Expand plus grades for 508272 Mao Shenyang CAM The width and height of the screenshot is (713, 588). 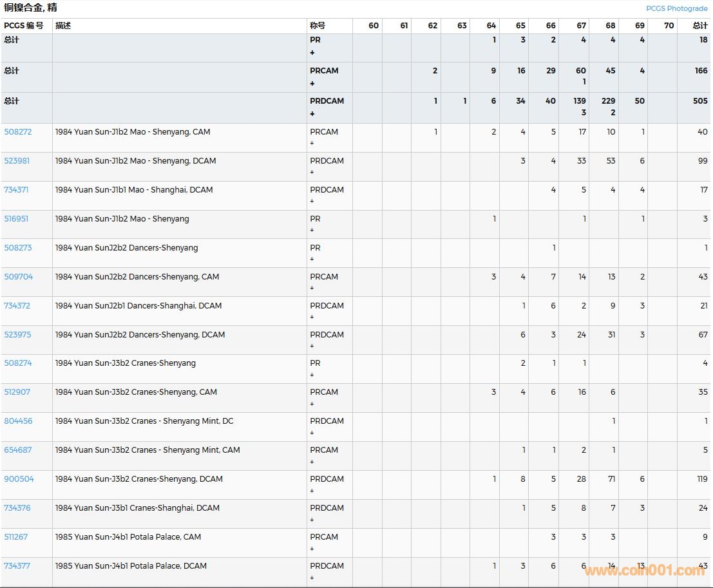tap(312, 144)
